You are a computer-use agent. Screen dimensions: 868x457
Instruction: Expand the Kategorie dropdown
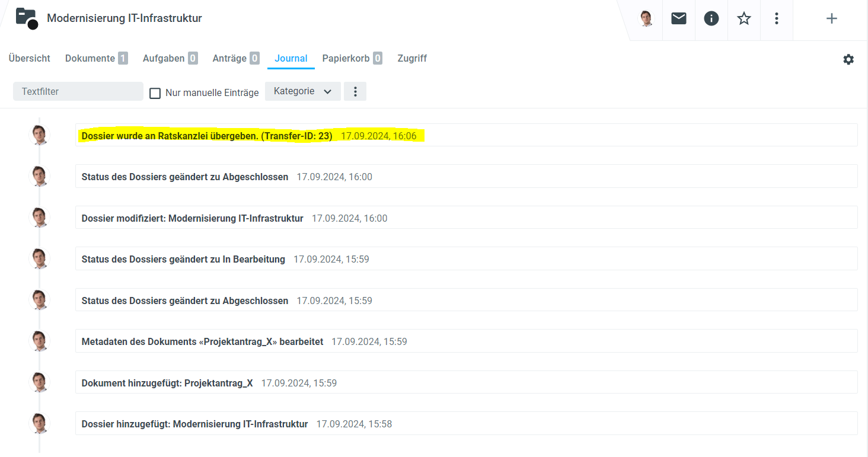pyautogui.click(x=302, y=91)
